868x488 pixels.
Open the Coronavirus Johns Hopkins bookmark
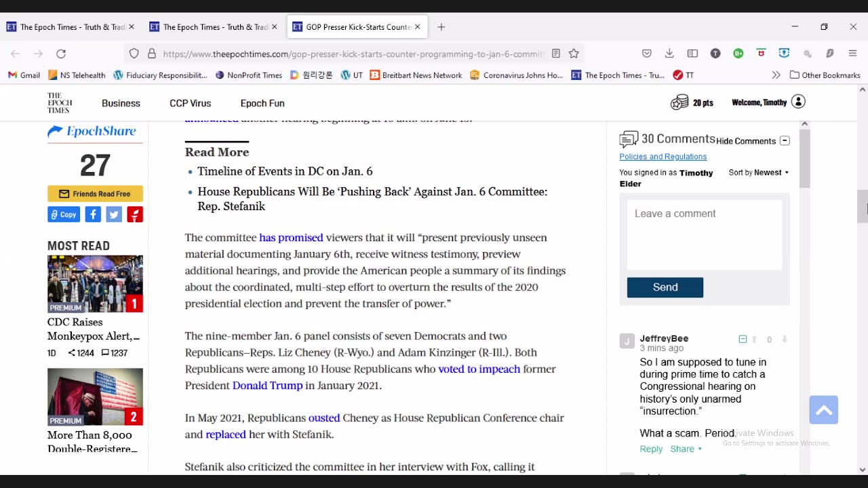[516, 75]
